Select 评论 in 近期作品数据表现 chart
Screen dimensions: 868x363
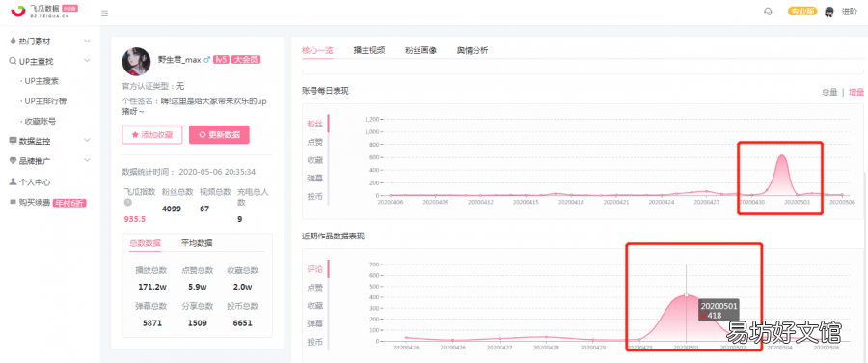(x=315, y=269)
